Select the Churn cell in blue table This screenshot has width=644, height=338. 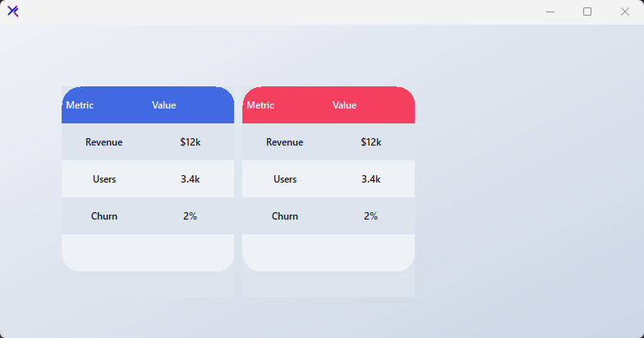[x=104, y=216]
